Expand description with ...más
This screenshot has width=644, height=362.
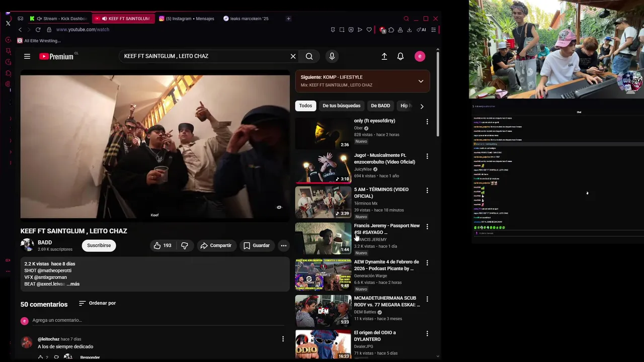(73, 284)
